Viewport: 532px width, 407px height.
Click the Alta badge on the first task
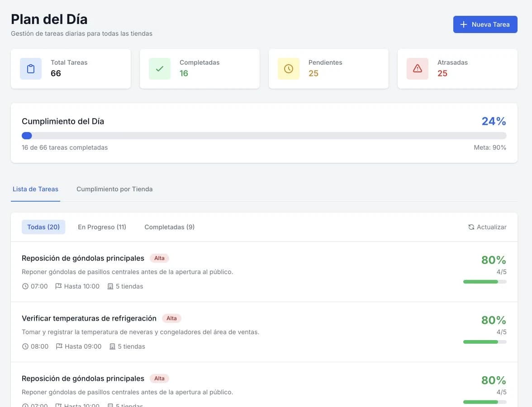coord(159,258)
